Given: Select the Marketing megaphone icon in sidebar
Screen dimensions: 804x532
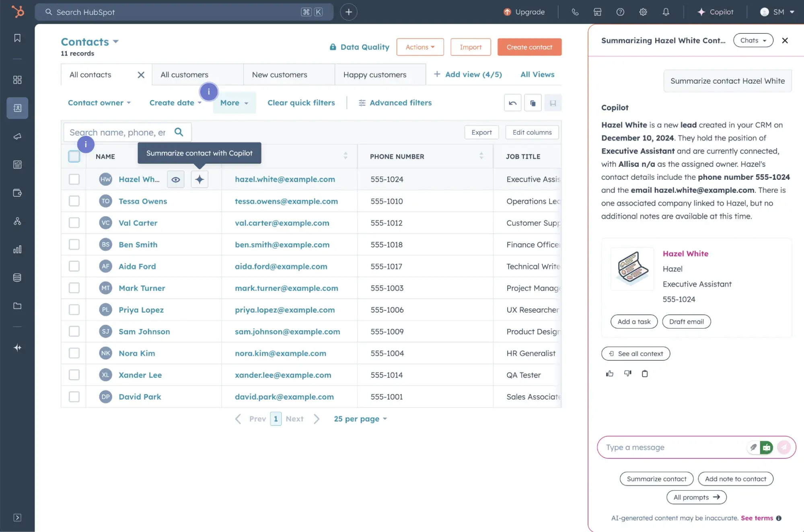Looking at the screenshot, I should [17, 136].
